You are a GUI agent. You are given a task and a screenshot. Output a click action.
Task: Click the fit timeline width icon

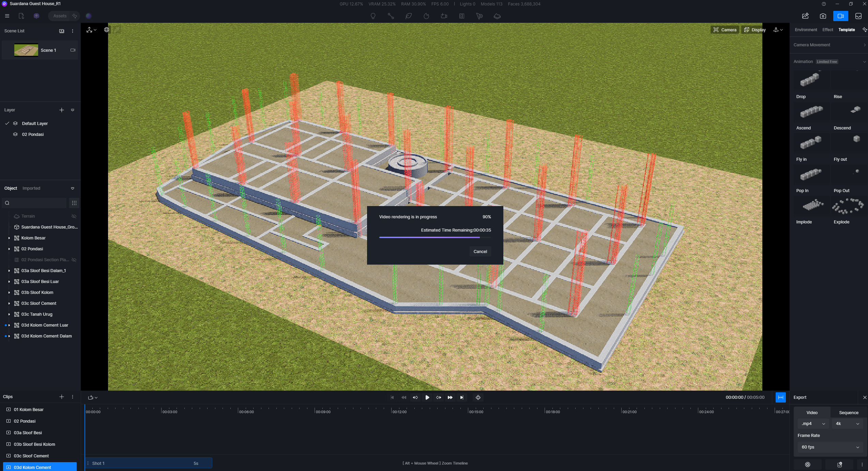(780, 397)
